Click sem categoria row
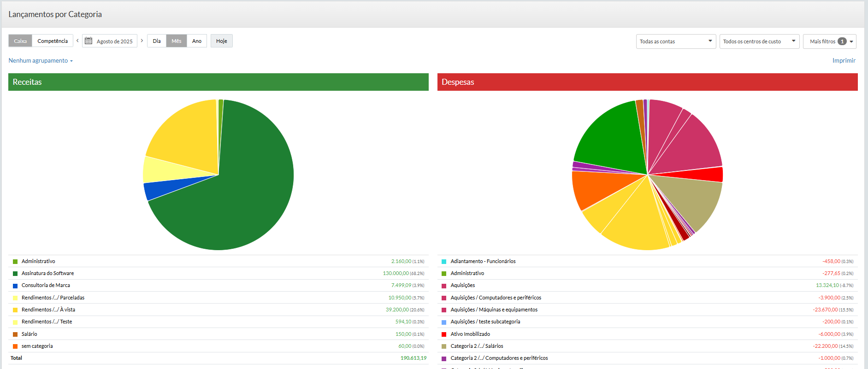This screenshot has width=868, height=369. pyautogui.click(x=218, y=346)
